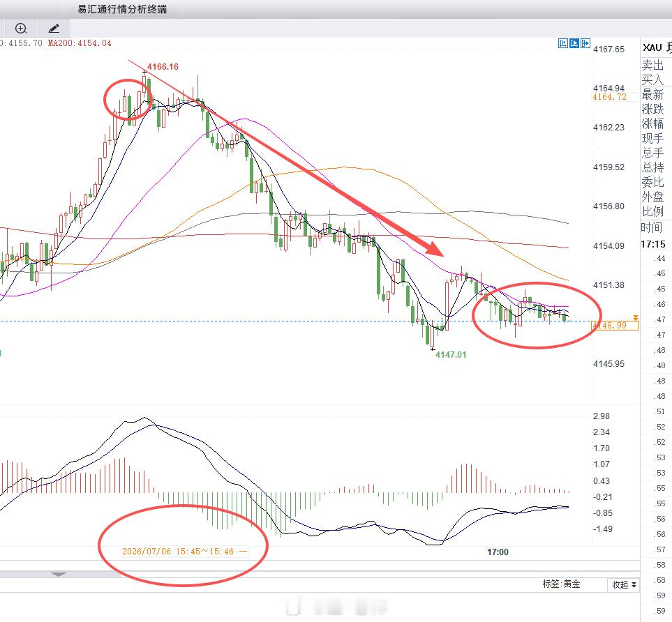Click the 4145.95 axis price label
This screenshot has width=672, height=622.
(x=608, y=364)
